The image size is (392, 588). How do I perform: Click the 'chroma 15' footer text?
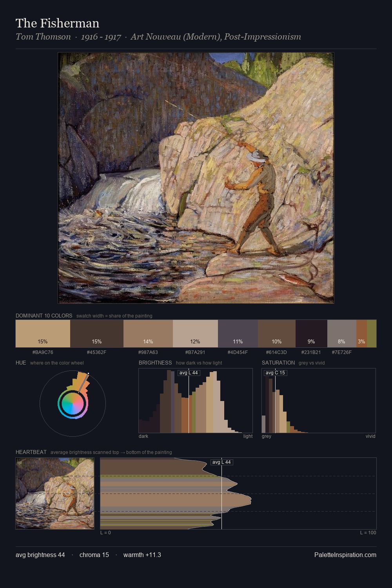click(94, 555)
